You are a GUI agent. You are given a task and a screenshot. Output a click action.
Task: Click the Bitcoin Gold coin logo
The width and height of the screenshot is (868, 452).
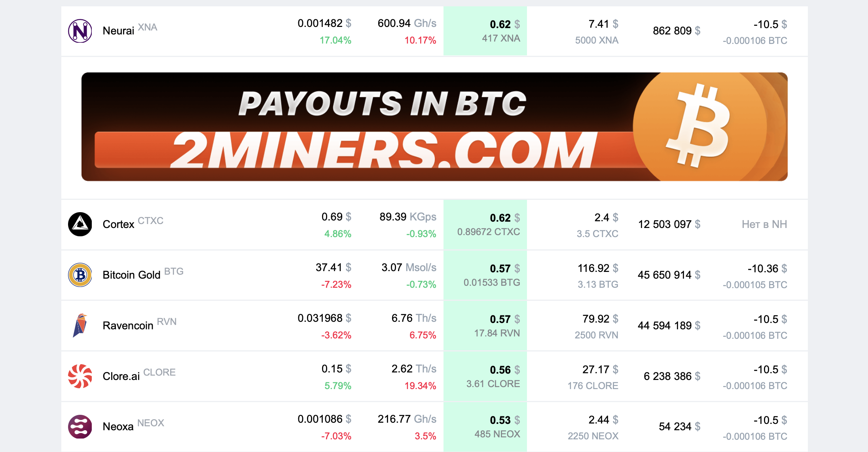[x=80, y=275]
